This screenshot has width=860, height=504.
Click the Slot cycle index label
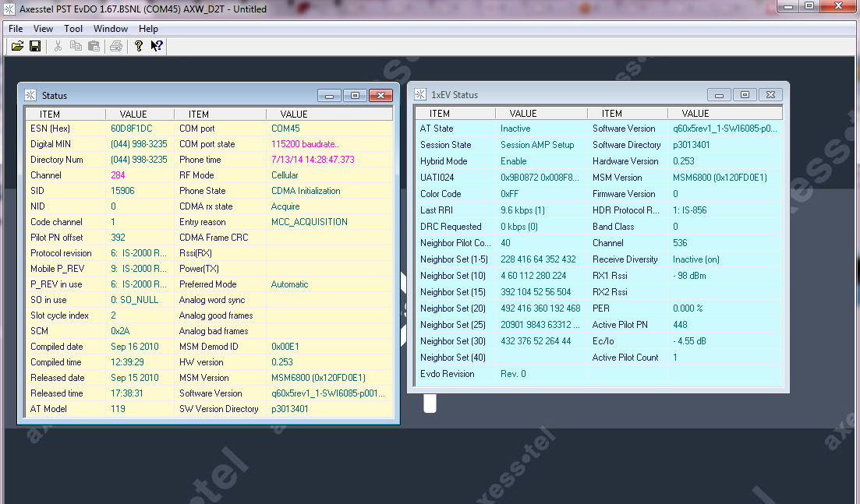pos(59,315)
